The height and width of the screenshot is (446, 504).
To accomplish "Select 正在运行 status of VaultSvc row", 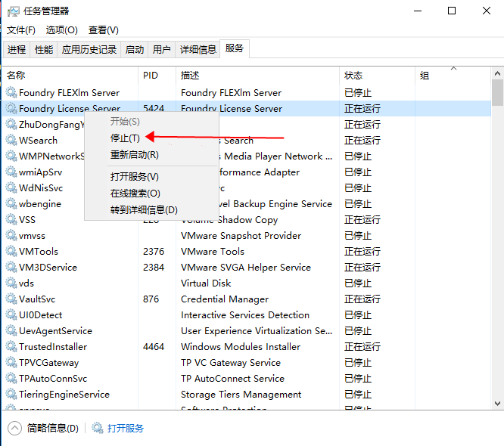I will pyautogui.click(x=362, y=299).
